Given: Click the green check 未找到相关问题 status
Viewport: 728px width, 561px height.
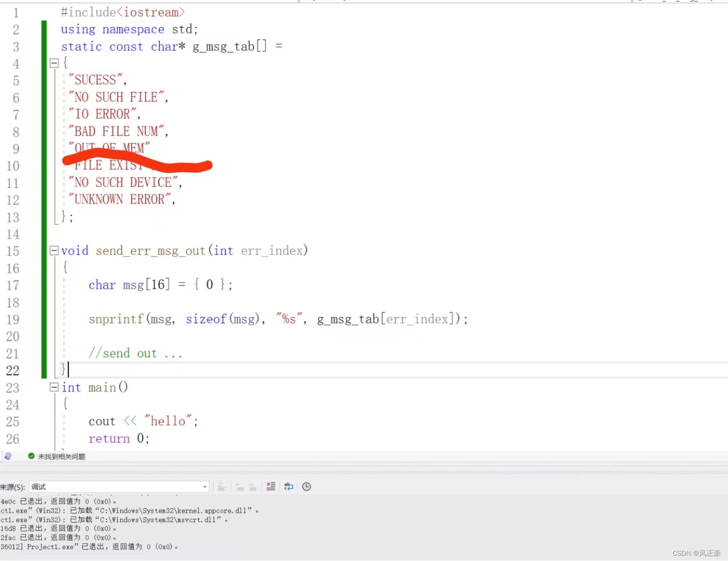Looking at the screenshot, I should coord(57,457).
